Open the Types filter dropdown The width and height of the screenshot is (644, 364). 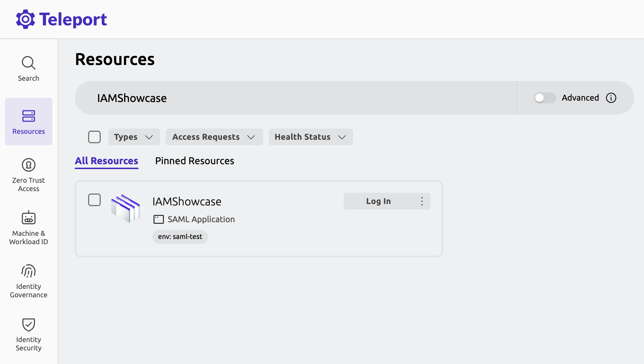coord(134,137)
